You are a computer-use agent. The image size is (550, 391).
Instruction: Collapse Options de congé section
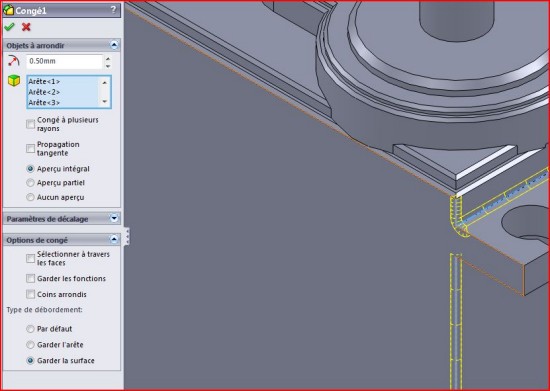pos(114,240)
